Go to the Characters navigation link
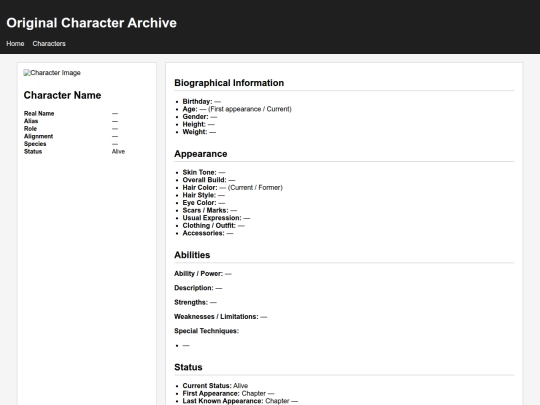 [49, 44]
